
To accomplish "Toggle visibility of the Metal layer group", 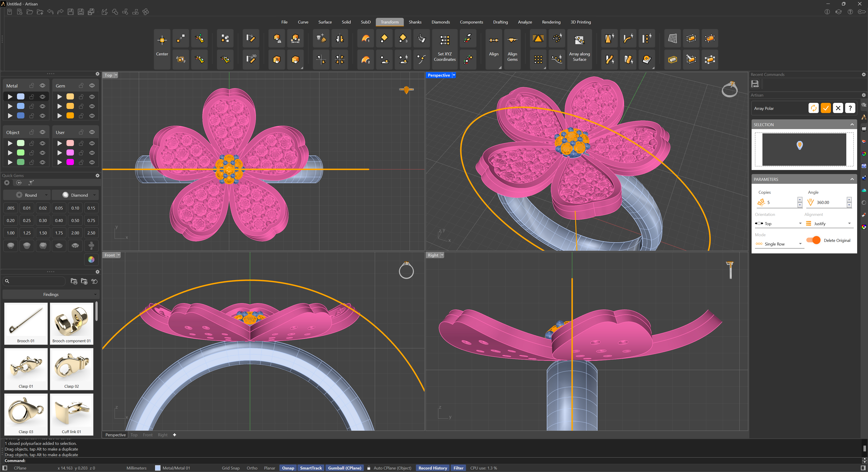I will pos(42,86).
